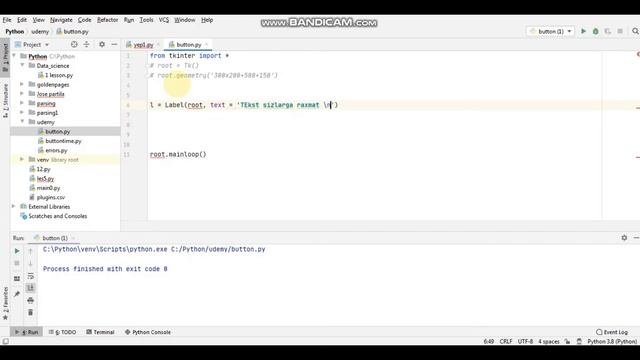Click the UTF-8 encoding indicator
Image resolution: width=640 pixels, height=360 pixels.
(525, 342)
